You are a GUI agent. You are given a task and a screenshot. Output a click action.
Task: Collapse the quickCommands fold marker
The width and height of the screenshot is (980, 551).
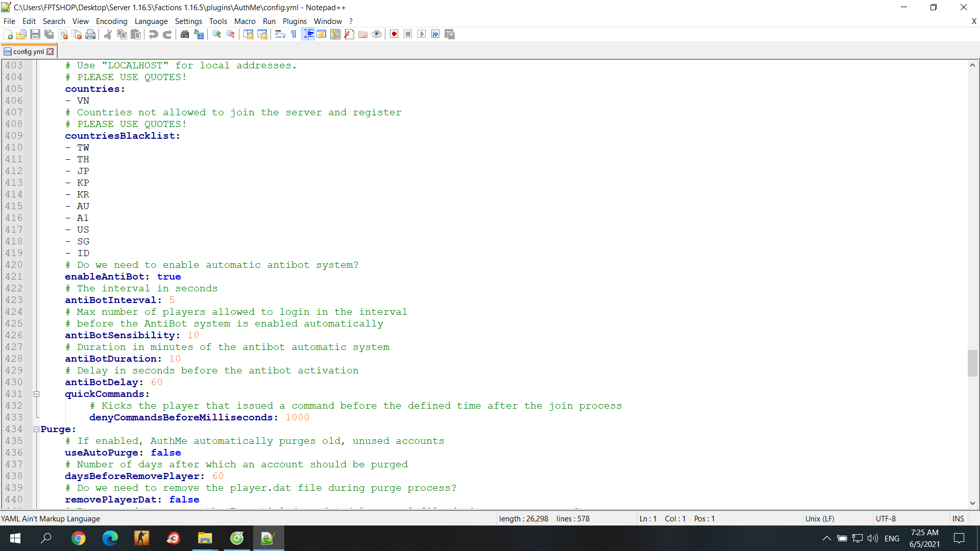[36, 394]
